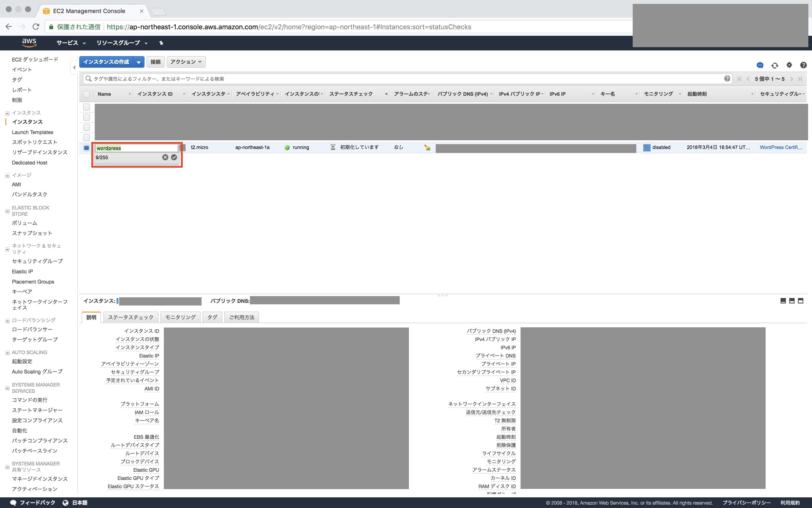Click the 接続 button
The image size is (812, 508).
156,62
